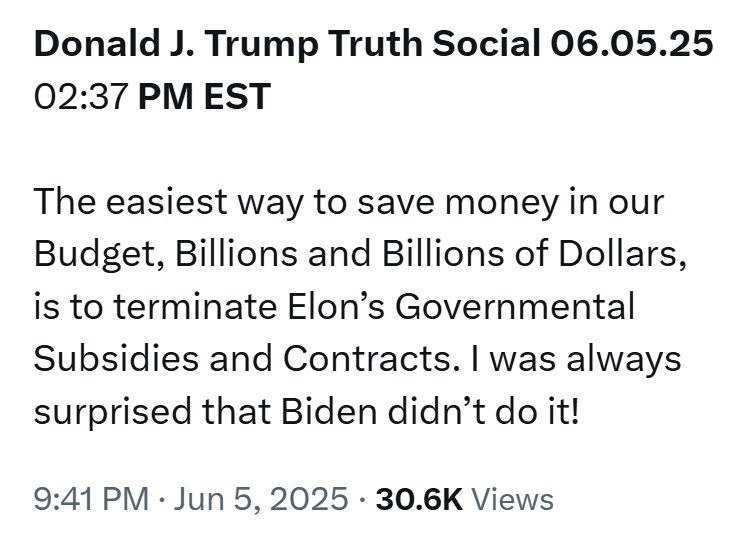The image size is (734, 550).
Task: Open the 30.6K Views count
Action: [x=464, y=499]
